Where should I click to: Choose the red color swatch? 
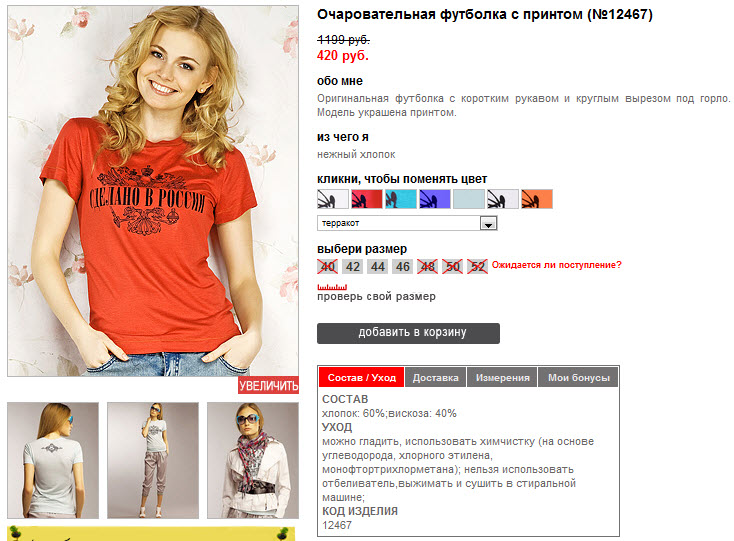[367, 199]
